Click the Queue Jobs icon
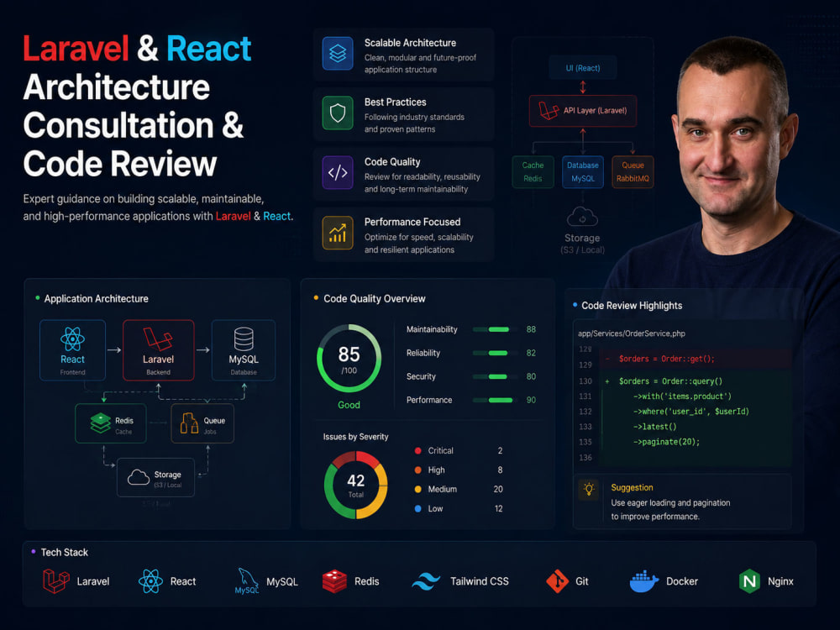The height and width of the screenshot is (630, 840). tap(189, 423)
